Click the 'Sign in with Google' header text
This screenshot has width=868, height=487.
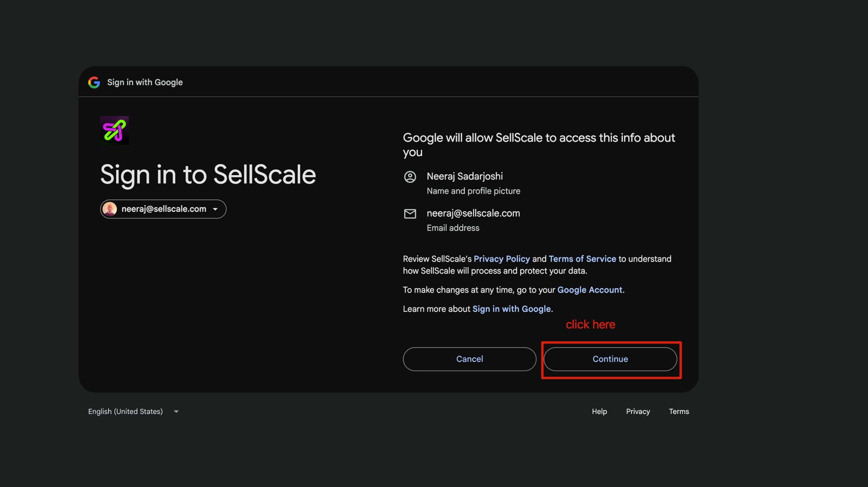[x=145, y=82]
